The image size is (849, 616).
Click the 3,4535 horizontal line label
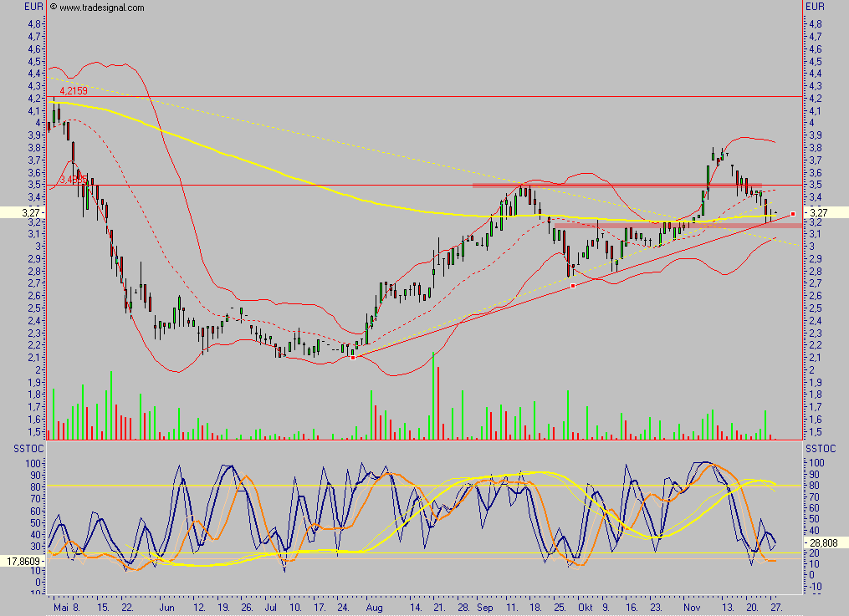click(x=71, y=180)
